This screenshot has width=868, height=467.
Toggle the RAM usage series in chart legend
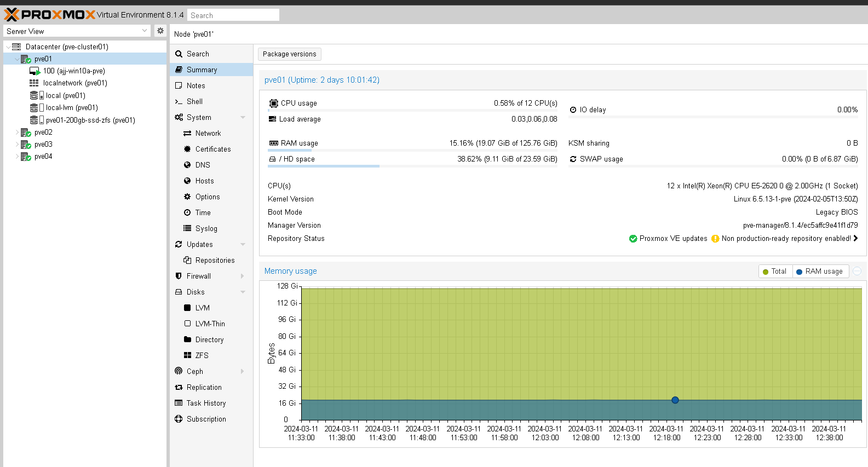(820, 272)
